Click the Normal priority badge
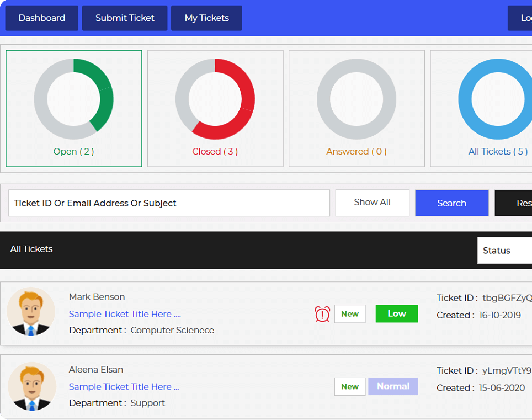Screen dimensions: 532x420 tap(393, 386)
